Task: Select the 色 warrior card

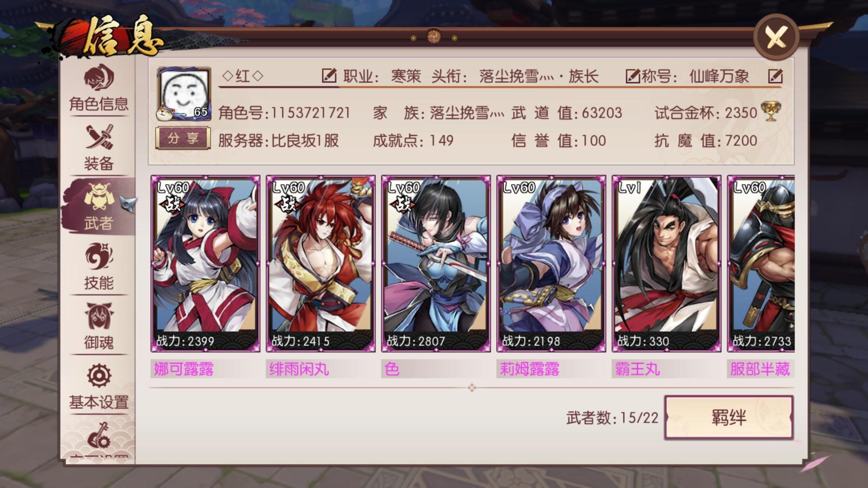Action: (x=436, y=264)
